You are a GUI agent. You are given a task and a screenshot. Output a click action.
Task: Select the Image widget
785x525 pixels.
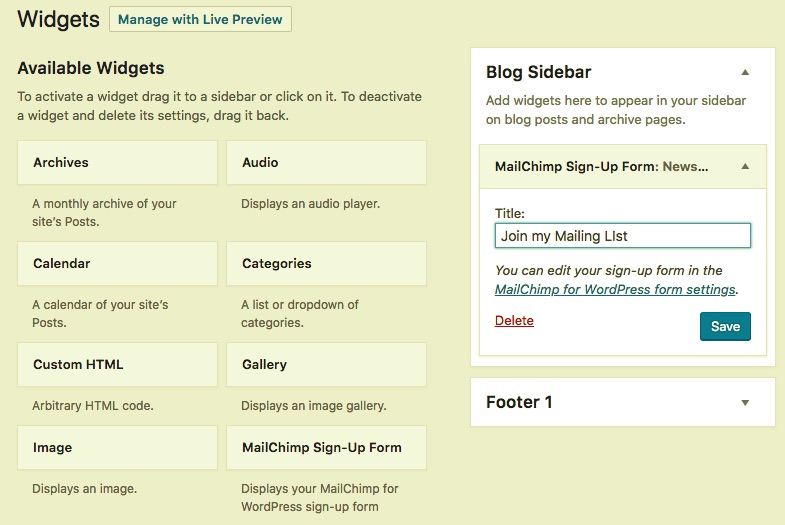coord(118,447)
